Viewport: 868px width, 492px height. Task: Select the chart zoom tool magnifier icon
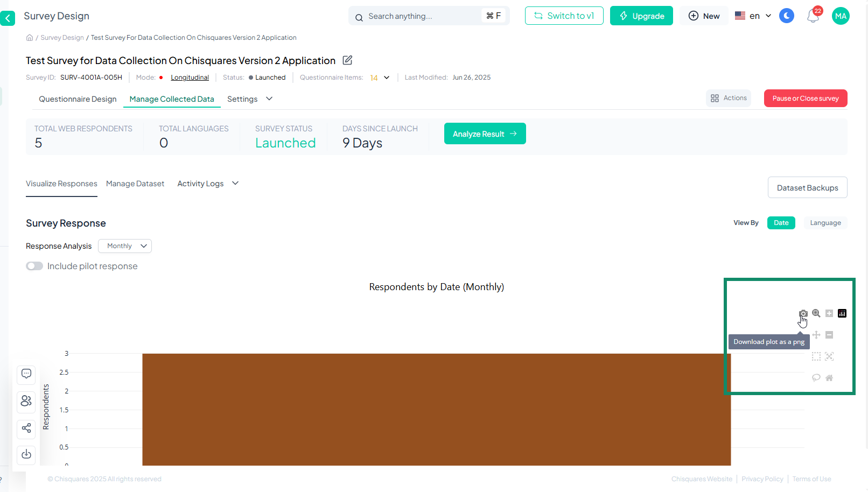(816, 313)
